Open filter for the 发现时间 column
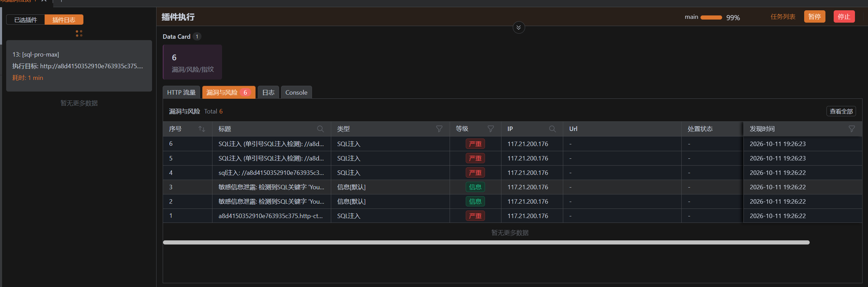 (x=852, y=129)
